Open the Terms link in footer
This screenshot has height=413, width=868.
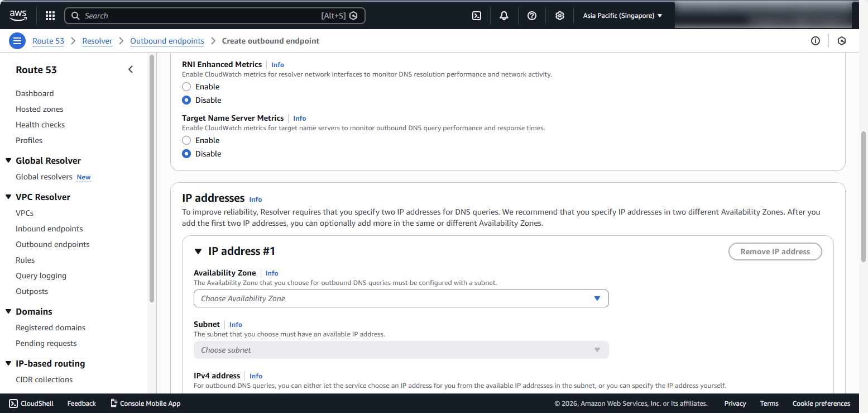tap(769, 403)
